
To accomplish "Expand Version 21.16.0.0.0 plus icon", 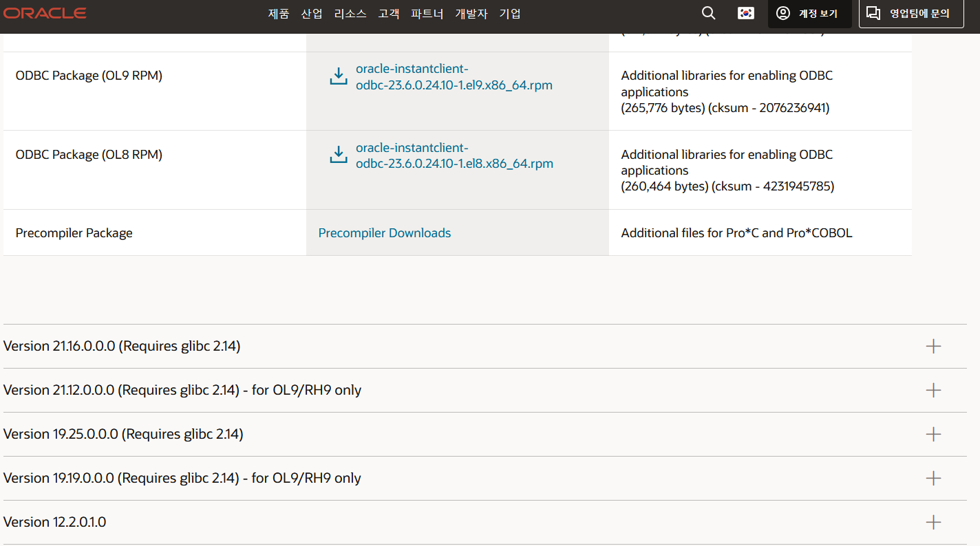I will point(933,346).
